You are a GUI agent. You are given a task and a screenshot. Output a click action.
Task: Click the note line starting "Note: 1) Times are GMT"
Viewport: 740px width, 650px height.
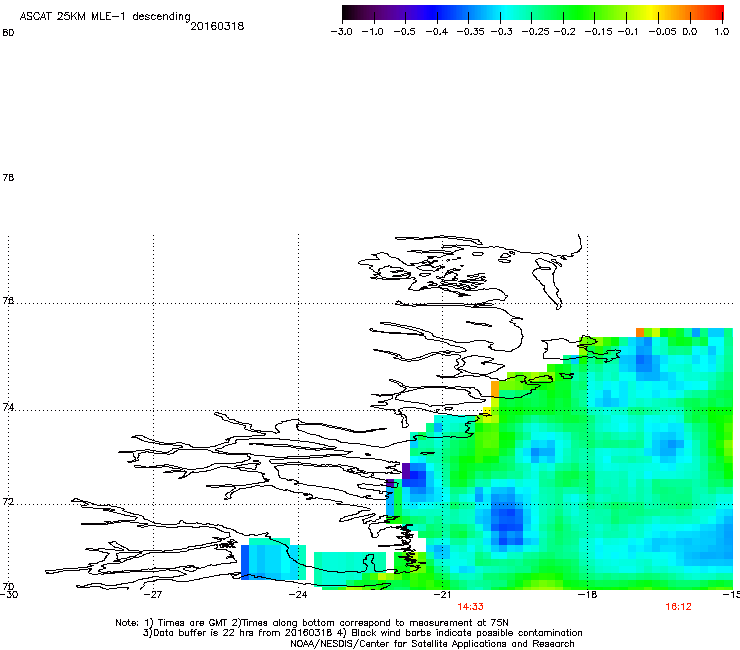(x=312, y=623)
